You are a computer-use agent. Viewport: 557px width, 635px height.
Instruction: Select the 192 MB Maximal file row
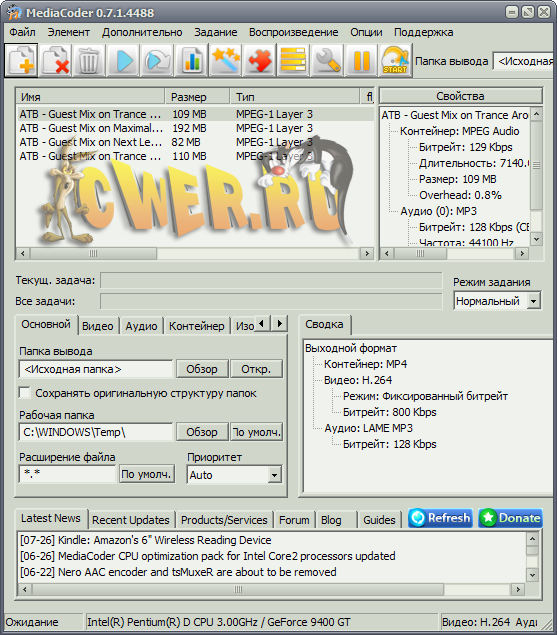pos(195,128)
